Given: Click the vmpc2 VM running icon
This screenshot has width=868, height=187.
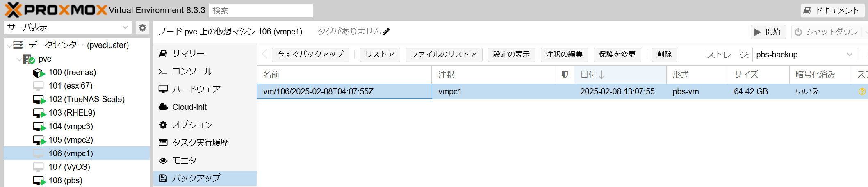Looking at the screenshot, I should (39, 140).
